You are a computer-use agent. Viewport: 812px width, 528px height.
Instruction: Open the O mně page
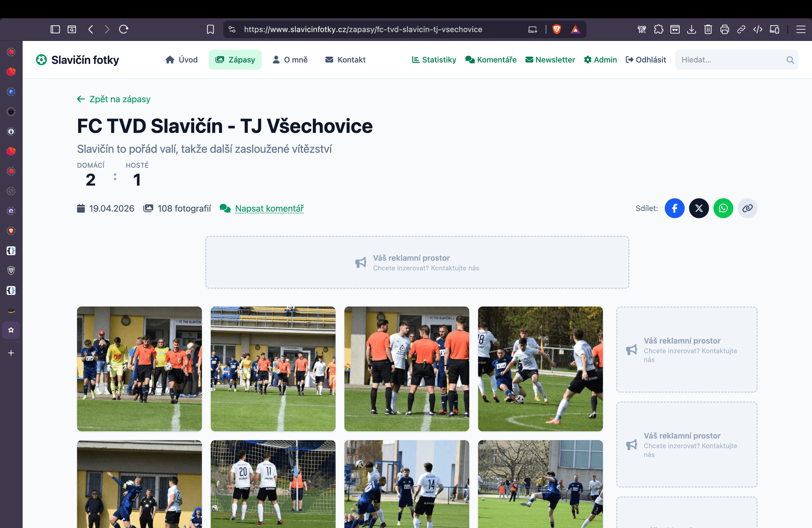coord(290,60)
